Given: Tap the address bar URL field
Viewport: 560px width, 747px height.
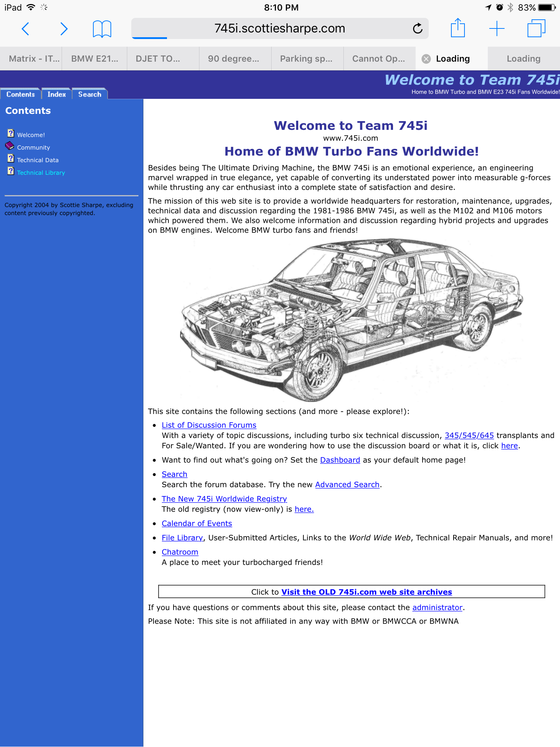Looking at the screenshot, I should [280, 28].
